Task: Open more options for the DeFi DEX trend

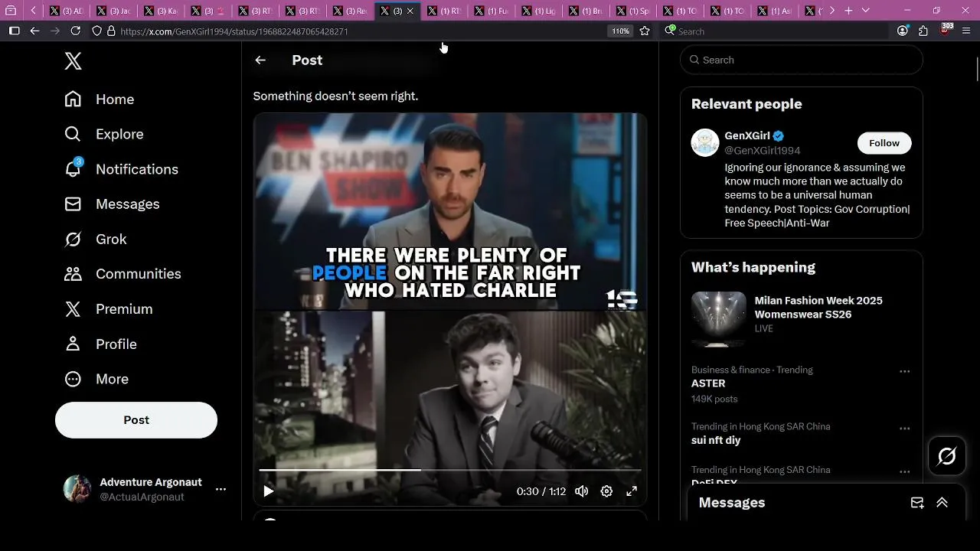Action: [x=904, y=471]
